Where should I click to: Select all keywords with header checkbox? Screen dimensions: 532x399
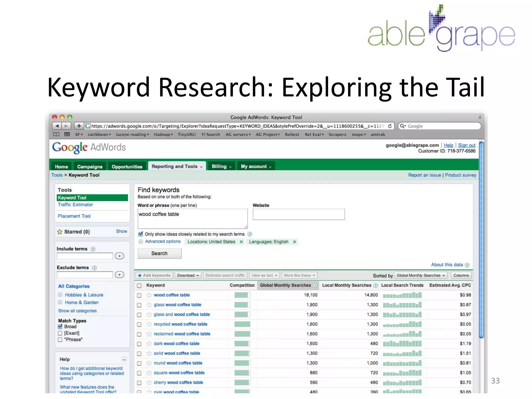(139, 286)
